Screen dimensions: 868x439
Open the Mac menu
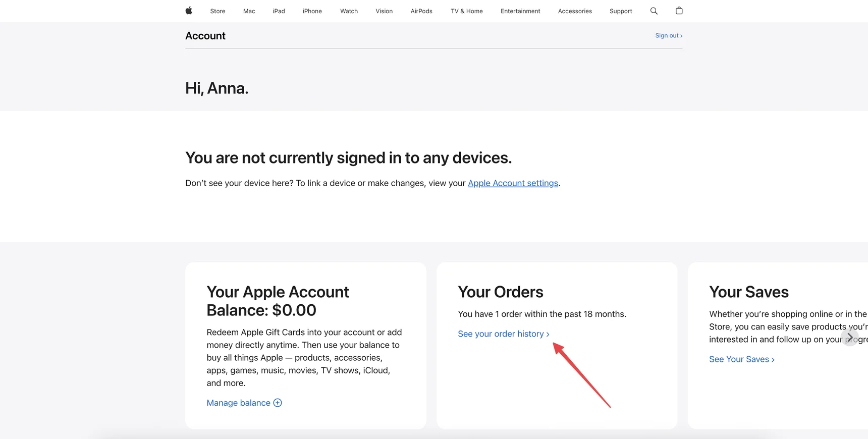[x=249, y=11]
